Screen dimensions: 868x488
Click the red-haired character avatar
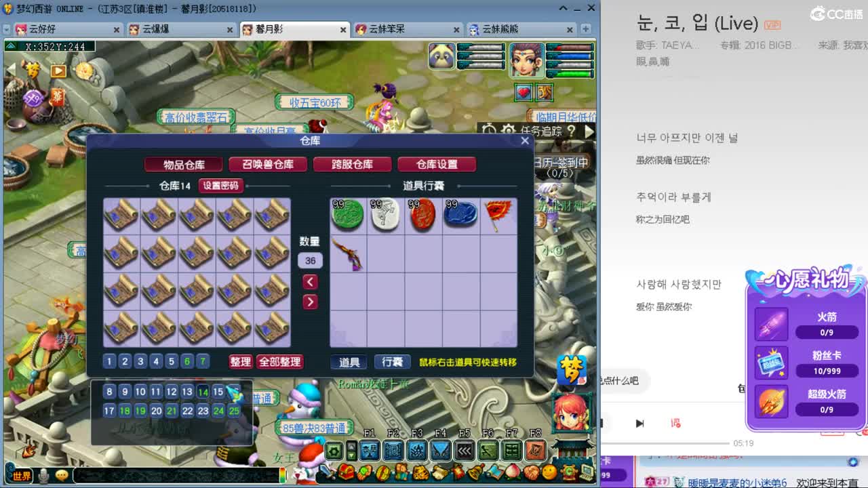click(570, 412)
